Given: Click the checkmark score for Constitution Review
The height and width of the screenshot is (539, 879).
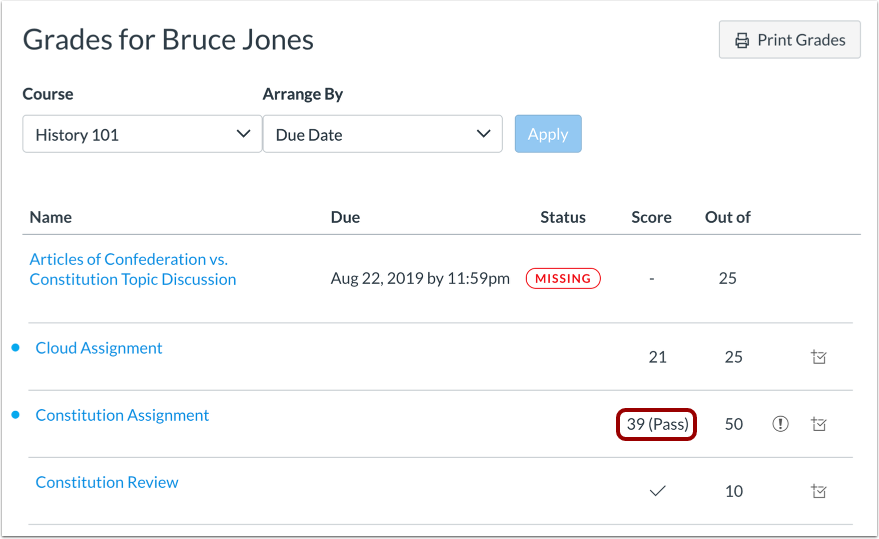Looking at the screenshot, I should (x=657, y=491).
